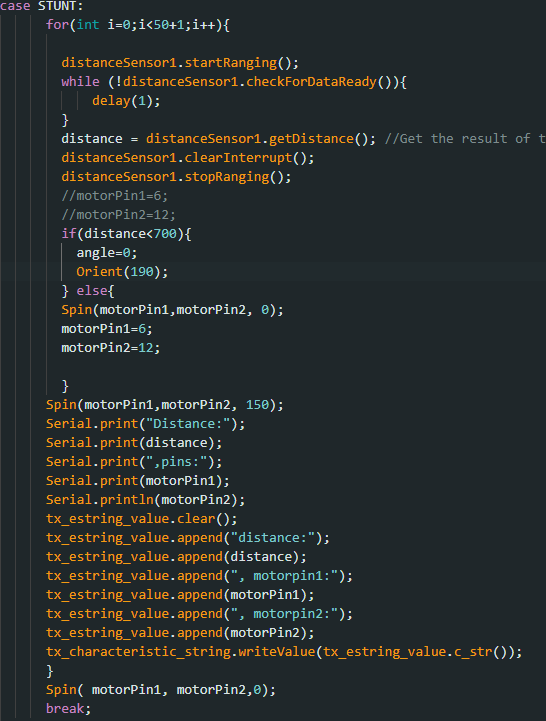Click the 'case STUNT:' line
Image resolution: width=546 pixels, height=721 pixels.
[x=41, y=6]
